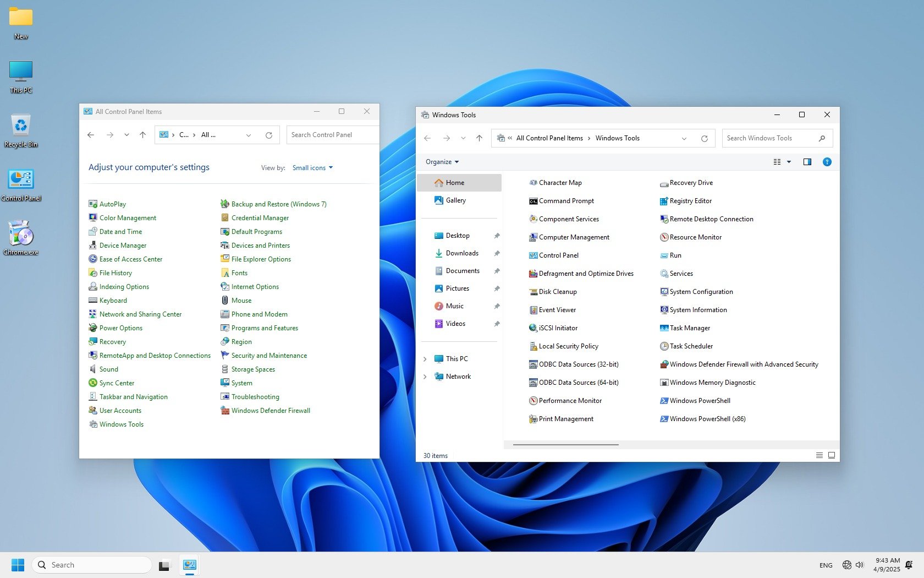
Task: Expand the This PC tree node
Action: (x=425, y=359)
